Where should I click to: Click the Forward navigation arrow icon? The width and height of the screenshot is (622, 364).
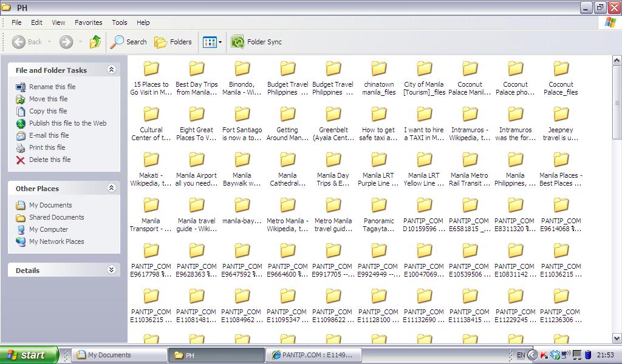click(66, 42)
